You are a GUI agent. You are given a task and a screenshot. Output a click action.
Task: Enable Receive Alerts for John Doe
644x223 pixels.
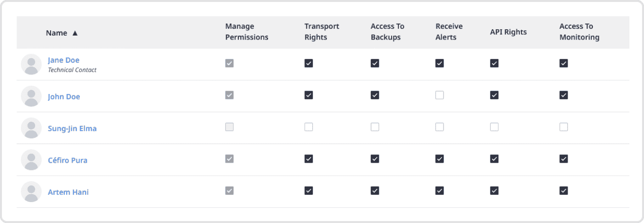440,95
